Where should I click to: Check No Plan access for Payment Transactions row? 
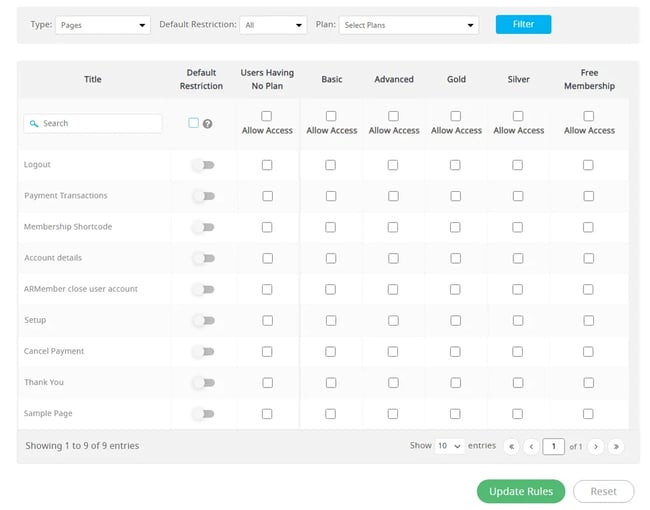267,196
